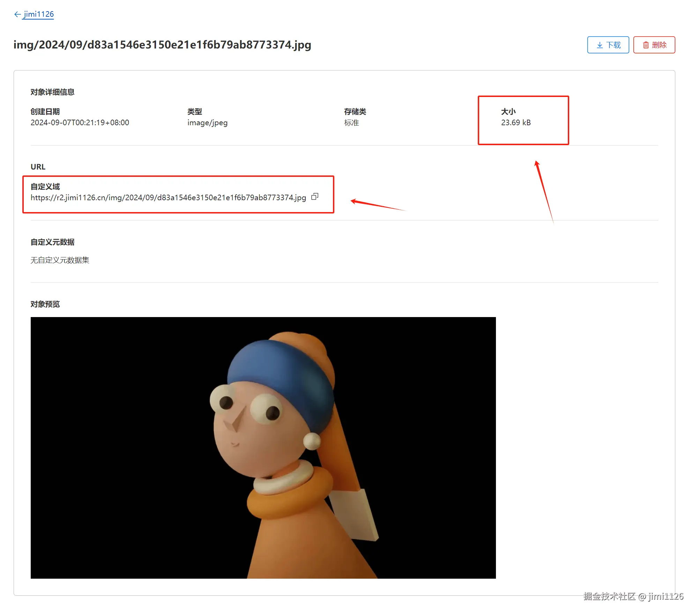Click the object preview image
The height and width of the screenshot is (616, 698).
coord(263,448)
